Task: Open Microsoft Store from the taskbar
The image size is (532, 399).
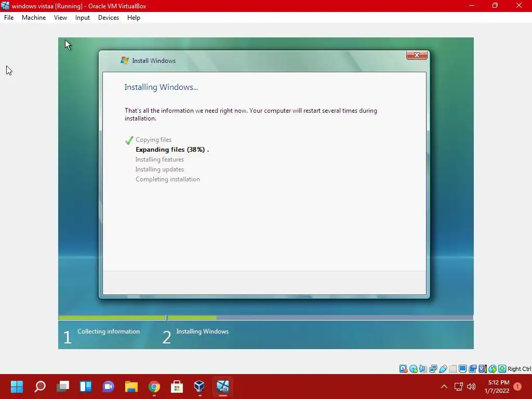Action: (x=177, y=387)
